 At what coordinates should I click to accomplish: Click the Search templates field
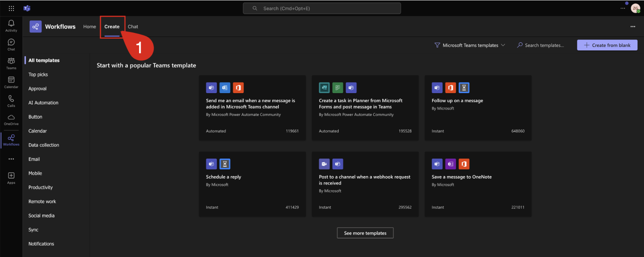544,45
